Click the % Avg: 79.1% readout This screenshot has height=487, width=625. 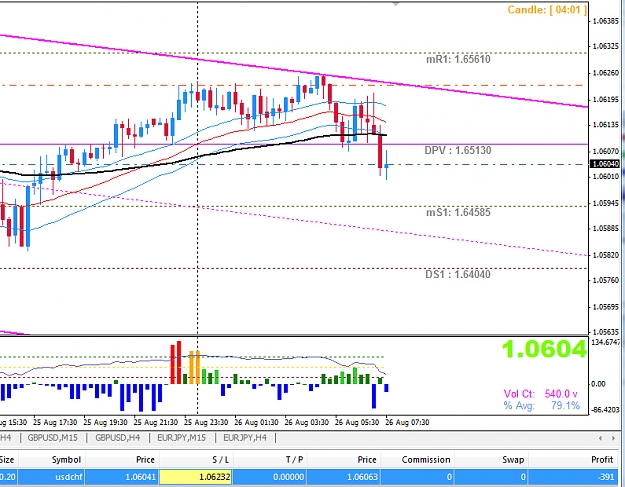(x=541, y=406)
